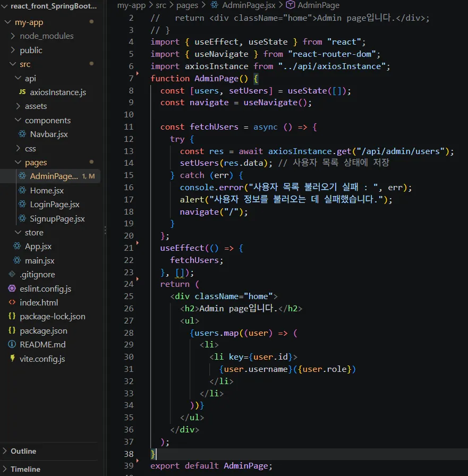Click the purple ESLint icon for eslint.config.js
The image size is (468, 476).
[x=12, y=288]
